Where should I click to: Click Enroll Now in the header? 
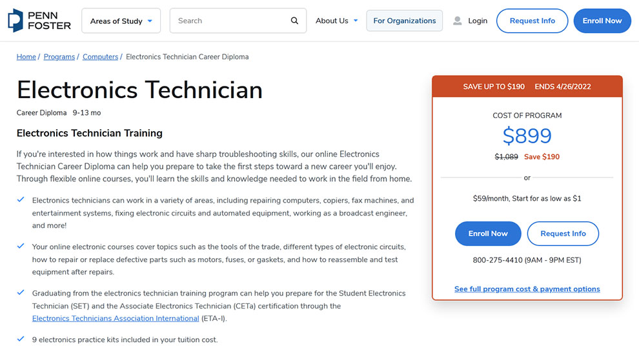(x=602, y=21)
